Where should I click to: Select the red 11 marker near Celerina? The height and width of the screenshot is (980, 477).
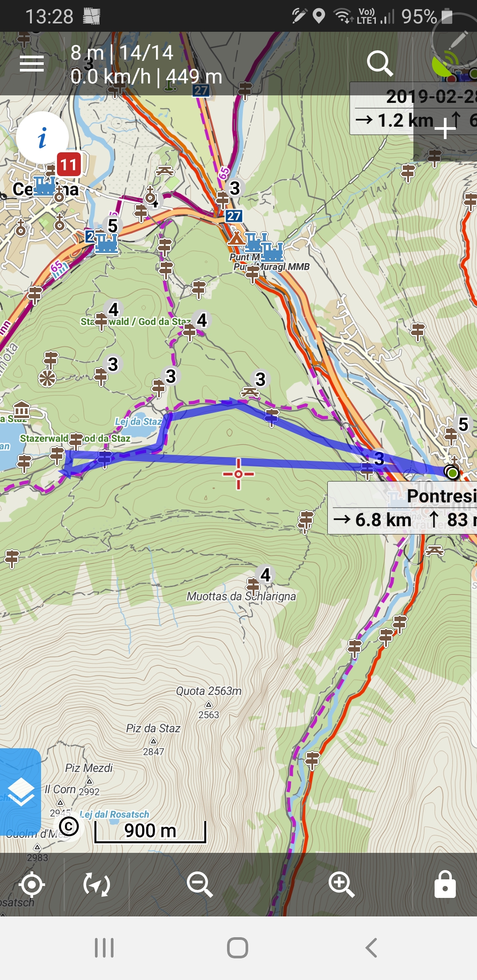[69, 165]
